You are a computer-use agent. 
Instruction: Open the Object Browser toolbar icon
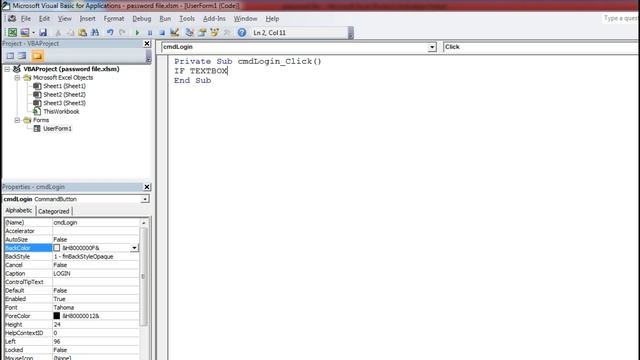[214, 33]
